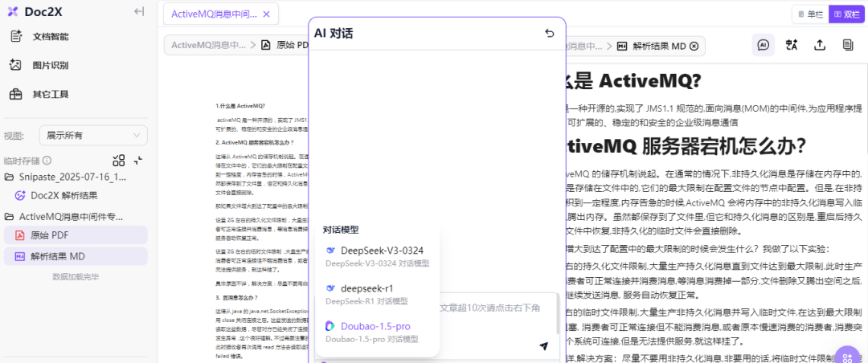This screenshot has height=363, width=868.
Task: Switch to 双栏 dual column layout
Action: (846, 14)
